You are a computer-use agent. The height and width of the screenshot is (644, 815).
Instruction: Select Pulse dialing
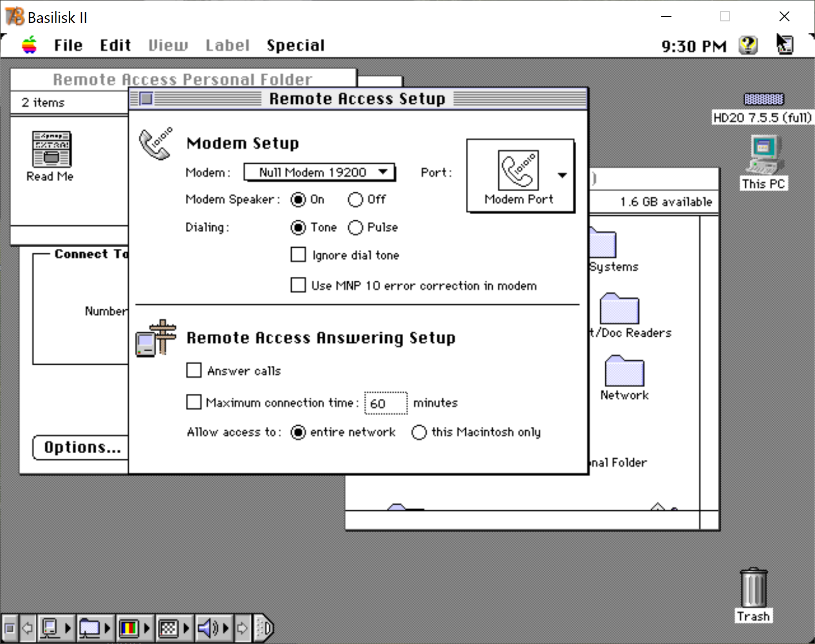point(355,227)
